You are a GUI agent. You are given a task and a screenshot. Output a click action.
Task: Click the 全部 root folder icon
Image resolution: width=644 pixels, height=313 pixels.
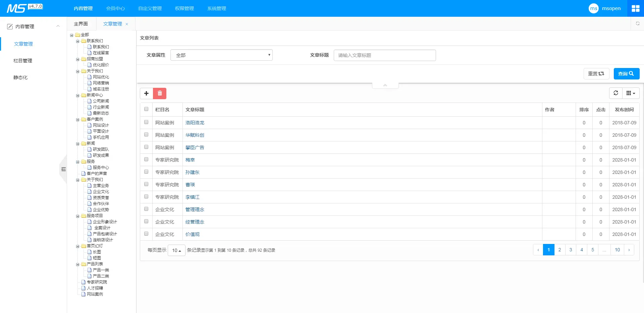(x=77, y=35)
